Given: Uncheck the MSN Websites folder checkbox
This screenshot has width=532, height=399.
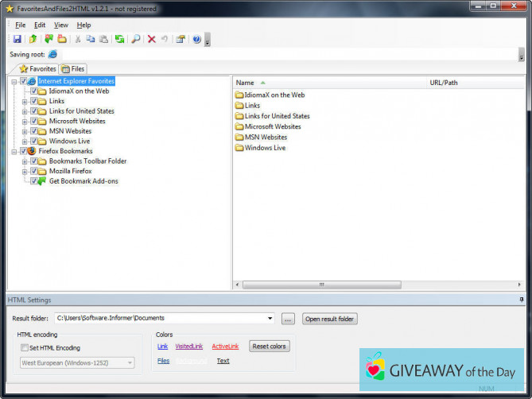Looking at the screenshot, I should pos(34,131).
